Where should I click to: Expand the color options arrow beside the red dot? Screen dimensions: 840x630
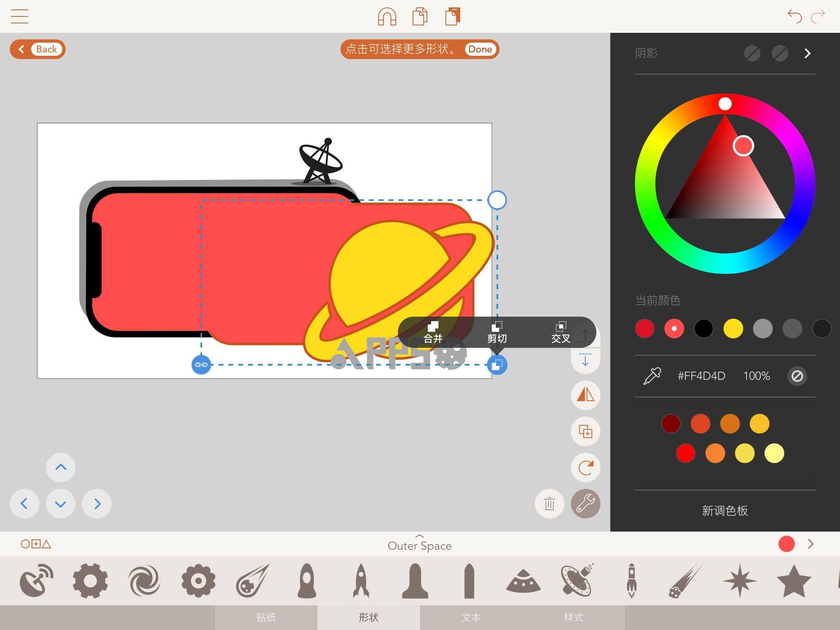tap(810, 544)
